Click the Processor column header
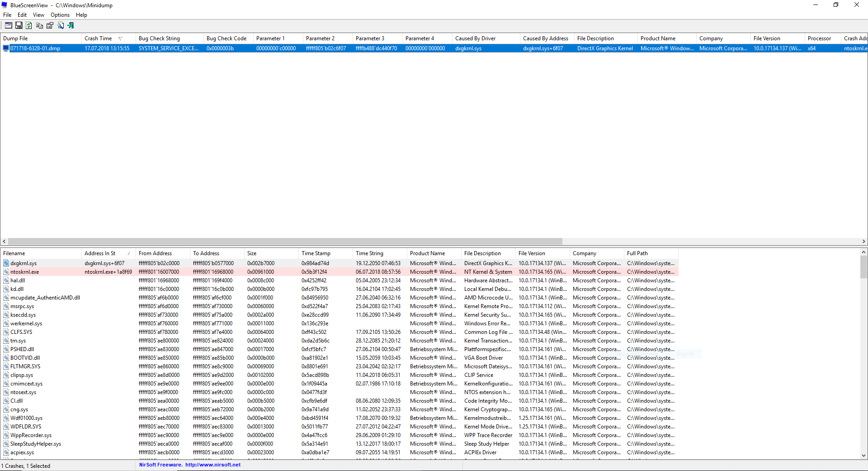The width and height of the screenshot is (868, 471). [823, 38]
